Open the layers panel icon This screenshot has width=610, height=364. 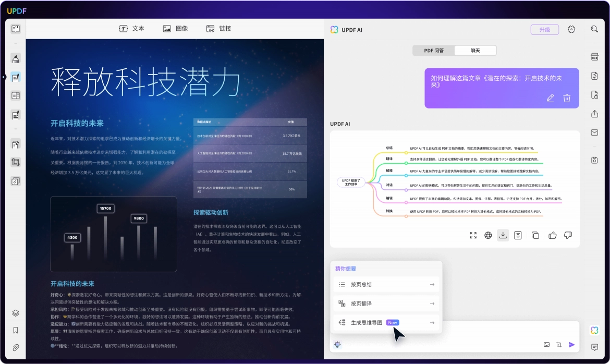pos(16,313)
